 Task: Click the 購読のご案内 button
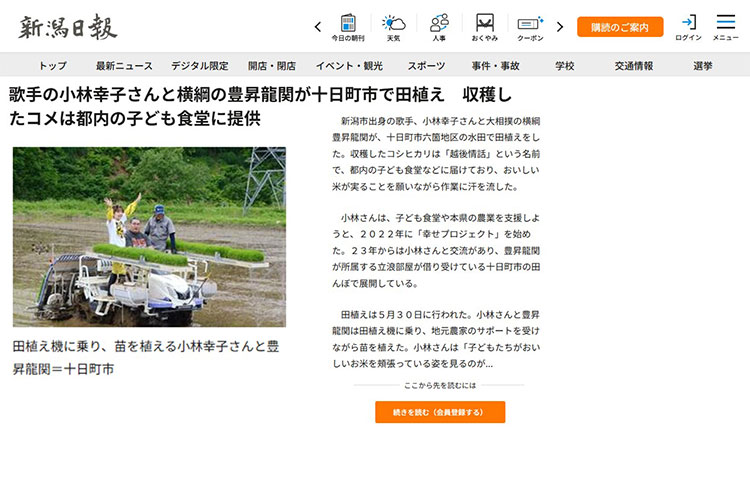click(619, 27)
